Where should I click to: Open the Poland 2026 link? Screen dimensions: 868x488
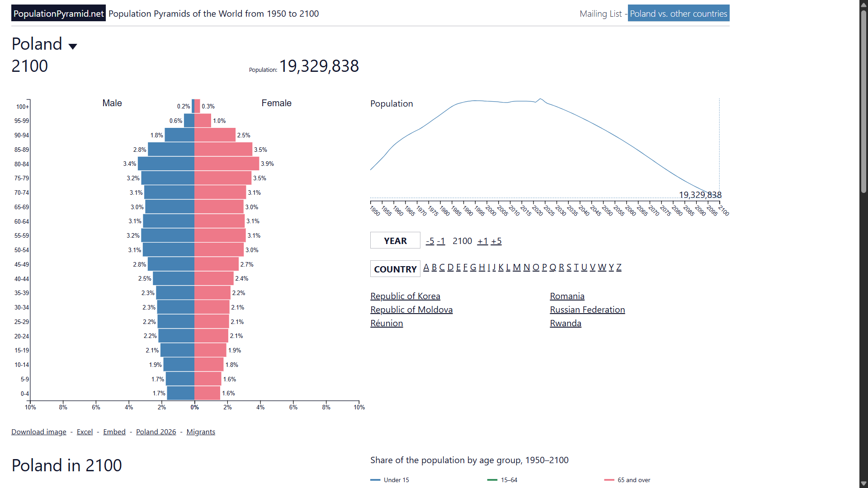pyautogui.click(x=156, y=432)
